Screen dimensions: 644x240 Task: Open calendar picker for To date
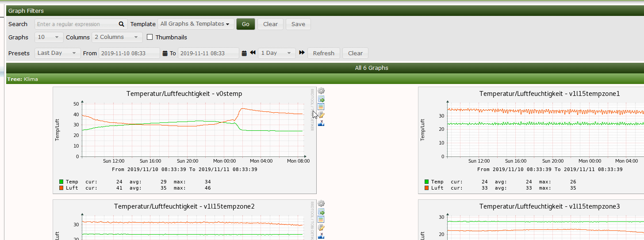pyautogui.click(x=244, y=53)
